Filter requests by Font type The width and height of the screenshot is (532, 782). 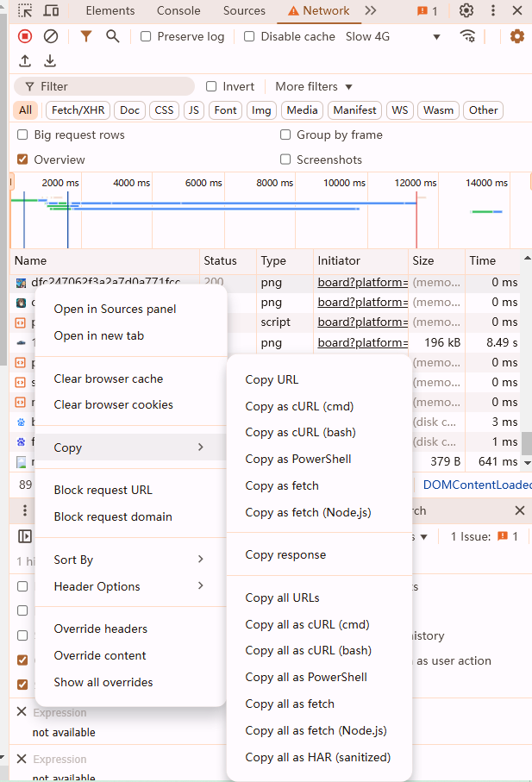tap(225, 110)
